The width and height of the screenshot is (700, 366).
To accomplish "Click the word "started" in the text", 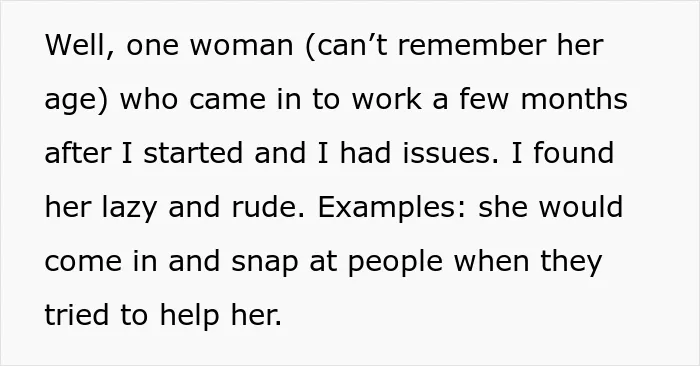I will (x=193, y=153).
